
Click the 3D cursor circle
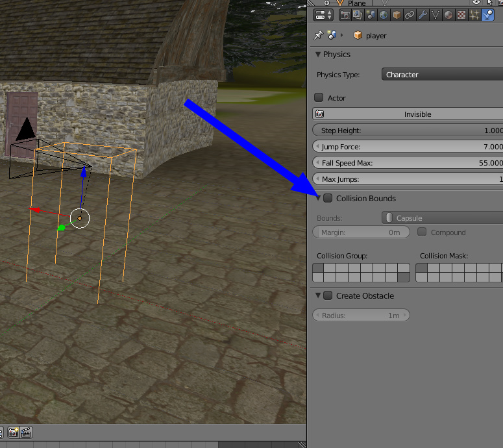click(x=80, y=218)
